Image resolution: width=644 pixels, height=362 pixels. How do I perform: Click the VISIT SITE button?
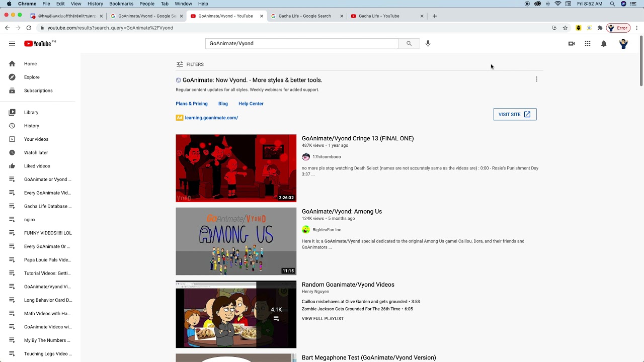tap(515, 115)
